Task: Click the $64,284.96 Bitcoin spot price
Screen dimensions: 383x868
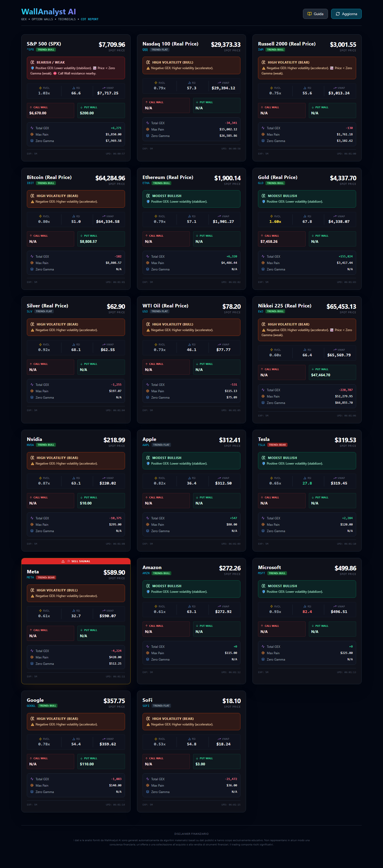Action: coord(110,178)
